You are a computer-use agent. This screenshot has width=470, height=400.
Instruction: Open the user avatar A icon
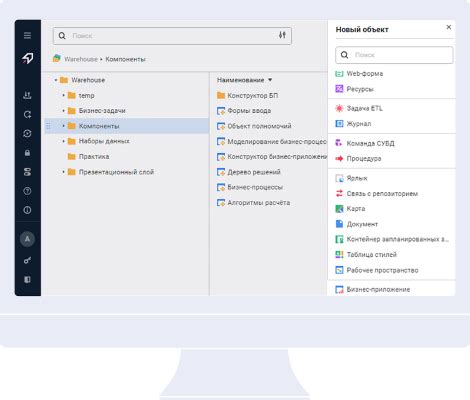tap(27, 239)
